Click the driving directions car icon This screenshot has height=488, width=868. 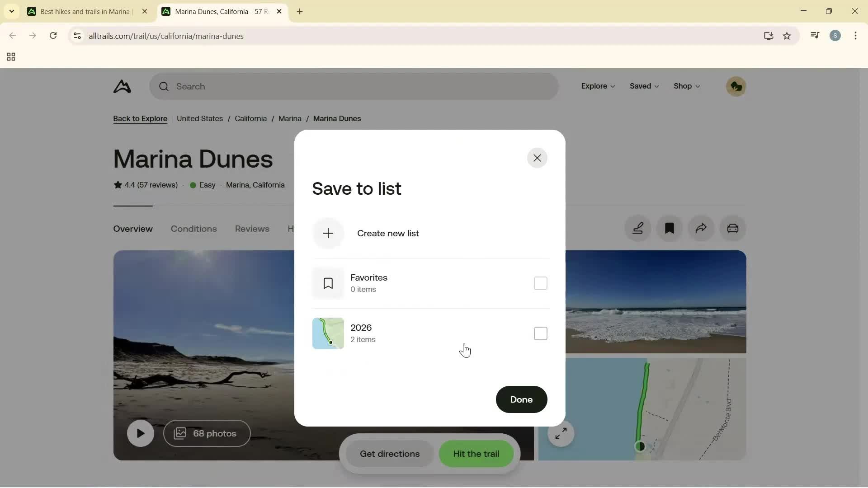pos(732,228)
